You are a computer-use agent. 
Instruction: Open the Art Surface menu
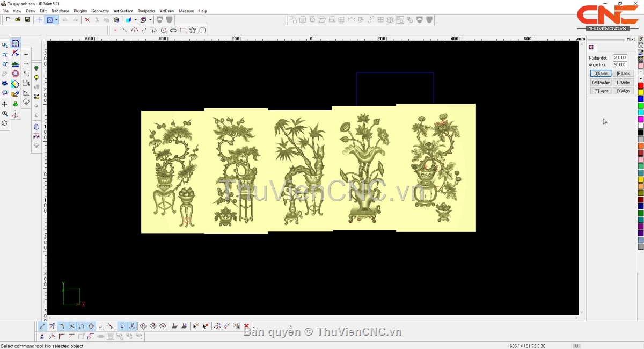coord(123,11)
